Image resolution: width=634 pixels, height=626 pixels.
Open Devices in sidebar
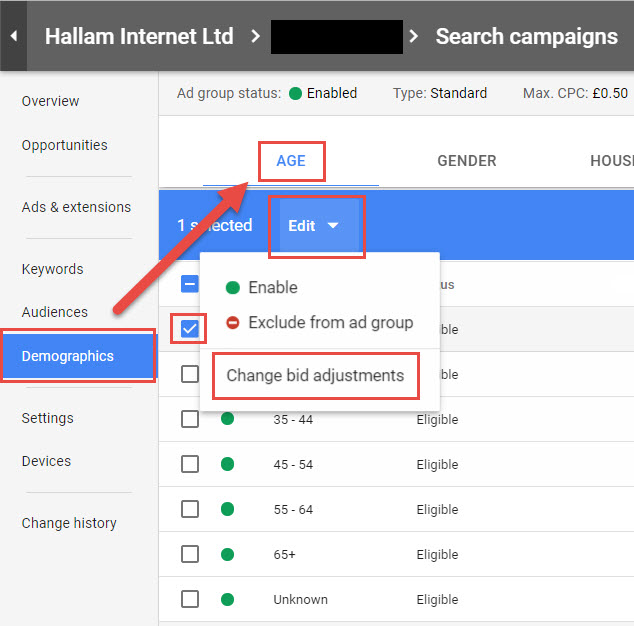click(46, 461)
